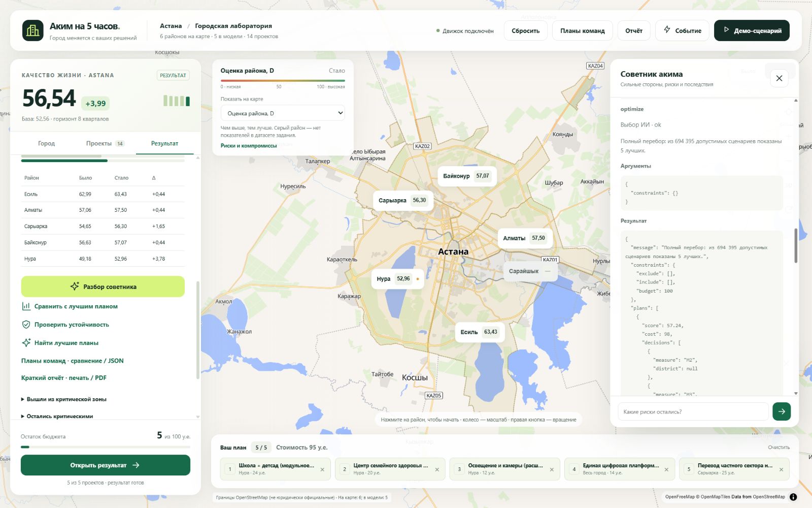Click the Стало column header
Viewport: 812px width, 508px height.
click(x=121, y=178)
